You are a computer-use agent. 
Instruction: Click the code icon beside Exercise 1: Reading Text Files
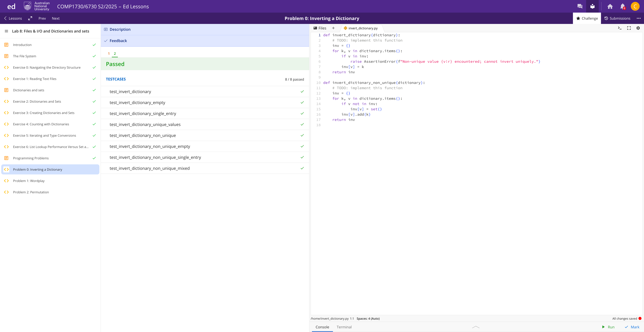[6, 79]
